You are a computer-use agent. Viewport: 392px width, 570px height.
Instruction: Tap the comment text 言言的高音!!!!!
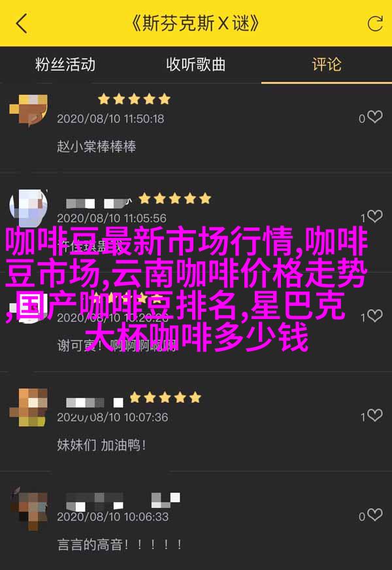(x=120, y=545)
